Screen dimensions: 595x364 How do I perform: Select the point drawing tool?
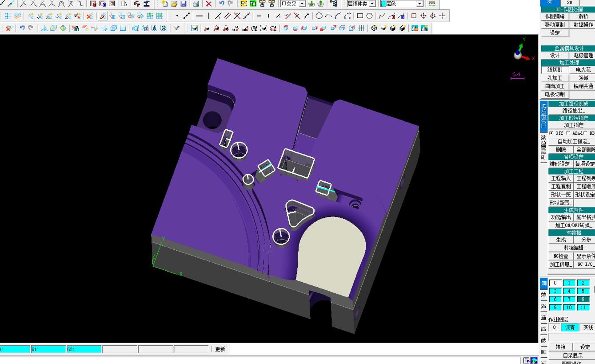pos(177,16)
